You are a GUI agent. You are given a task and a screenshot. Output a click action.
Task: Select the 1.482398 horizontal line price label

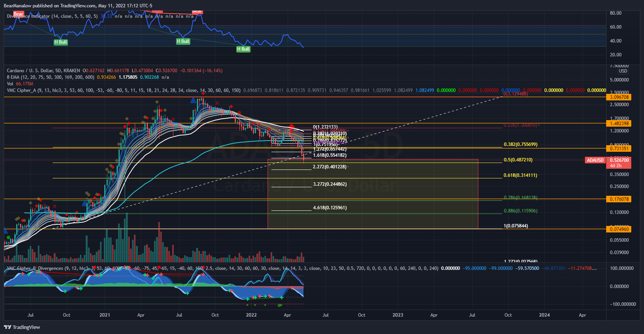pos(619,124)
